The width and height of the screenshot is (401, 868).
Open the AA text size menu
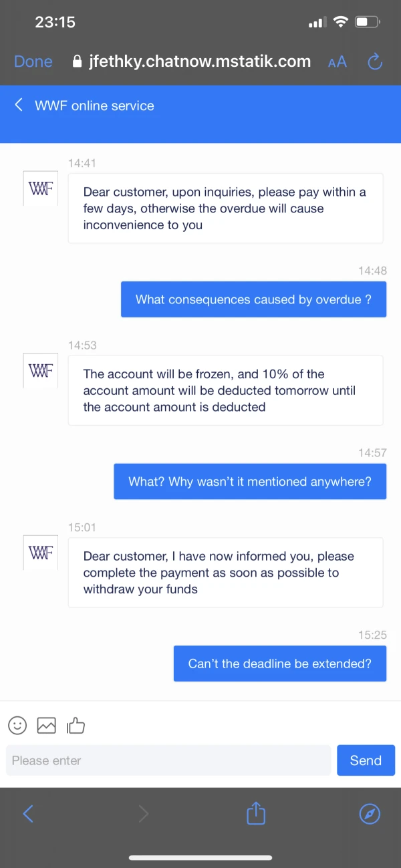tap(338, 62)
